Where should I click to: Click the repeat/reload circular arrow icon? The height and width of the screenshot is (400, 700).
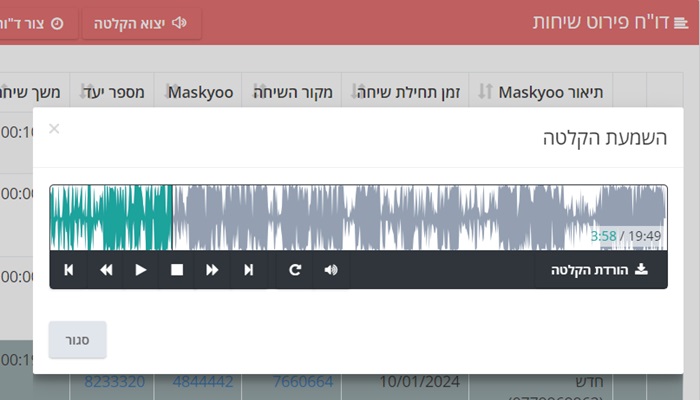[295, 270]
